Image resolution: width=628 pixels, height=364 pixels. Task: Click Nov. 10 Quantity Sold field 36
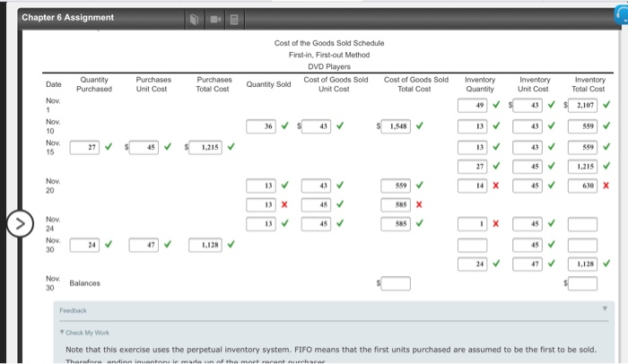(261, 126)
